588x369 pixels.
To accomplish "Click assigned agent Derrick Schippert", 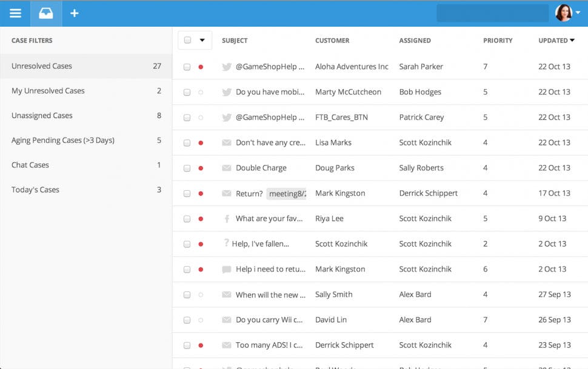I will pyautogui.click(x=428, y=193).
